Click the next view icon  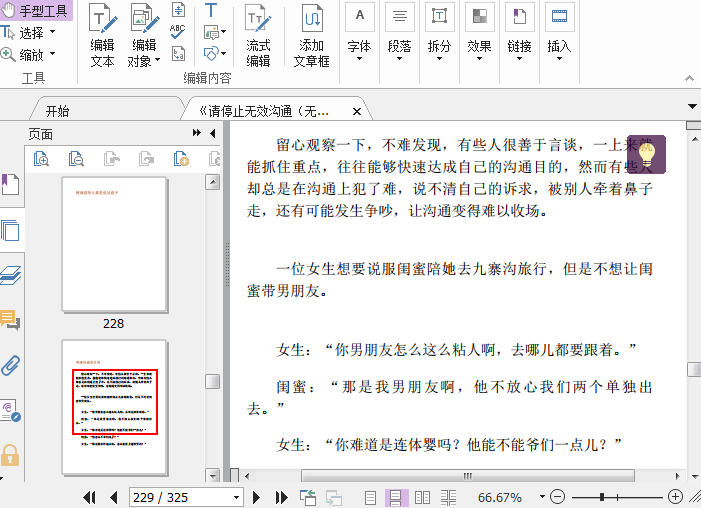tap(334, 497)
